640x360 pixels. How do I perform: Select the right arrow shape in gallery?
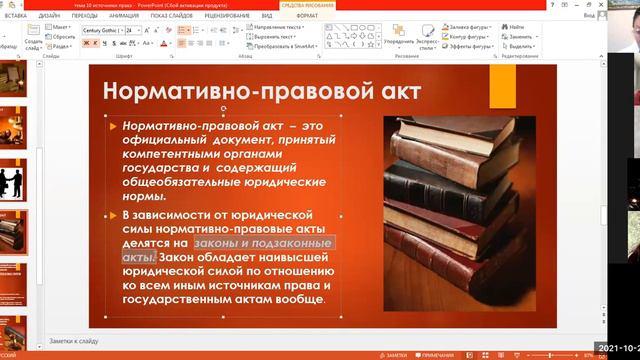tap(354, 36)
